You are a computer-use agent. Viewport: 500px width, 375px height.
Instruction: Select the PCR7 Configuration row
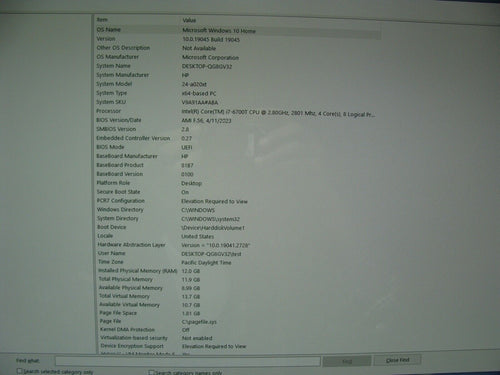pyautogui.click(x=237, y=201)
